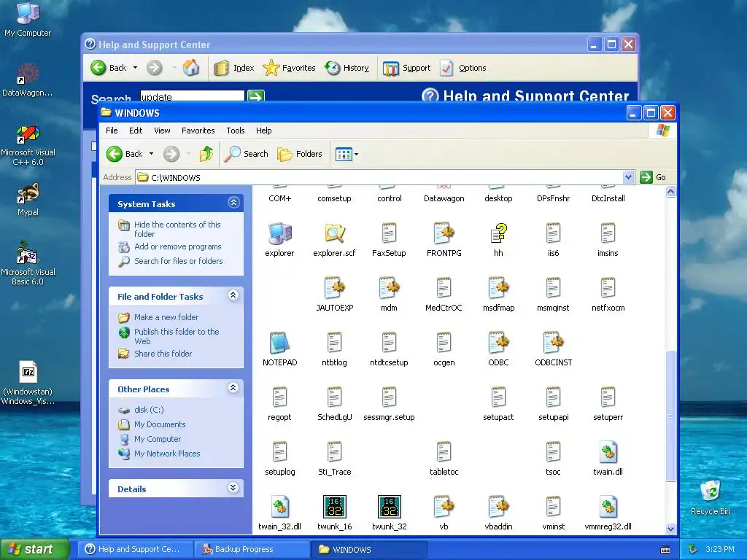
Task: Open the Tools menu
Action: [236, 131]
